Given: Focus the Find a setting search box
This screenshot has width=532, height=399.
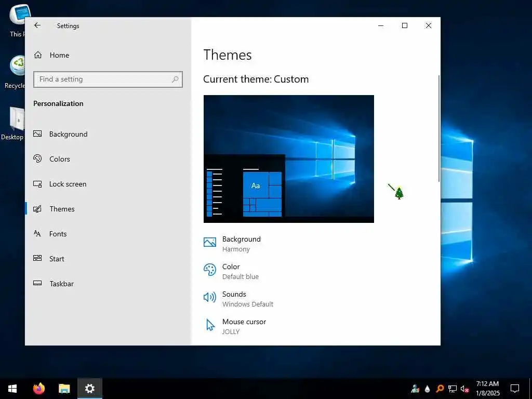Looking at the screenshot, I should click(x=108, y=79).
